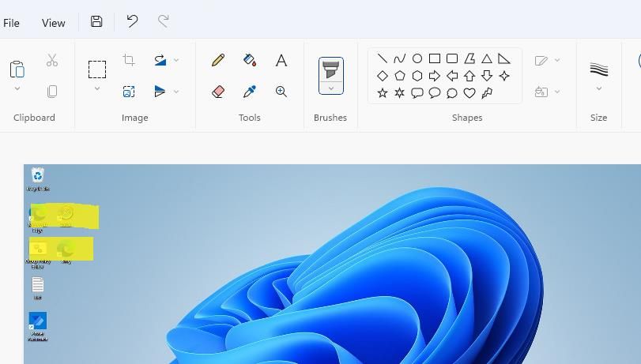Click the Save floppy disk icon

coord(96,21)
